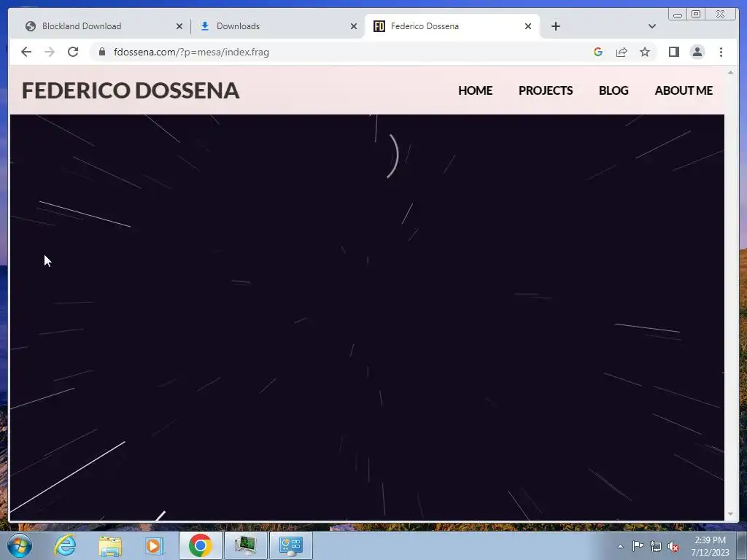Open the clock showing 2:39 PM
This screenshot has width=747, height=560.
[x=710, y=546]
